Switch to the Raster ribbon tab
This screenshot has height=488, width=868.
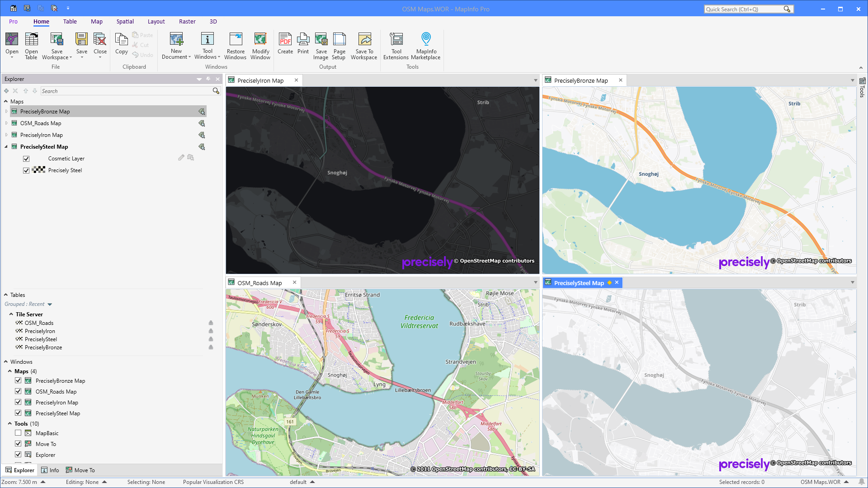pos(187,21)
